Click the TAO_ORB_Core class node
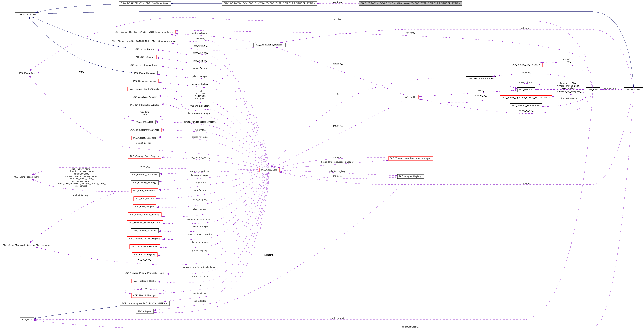 [x=269, y=170]
